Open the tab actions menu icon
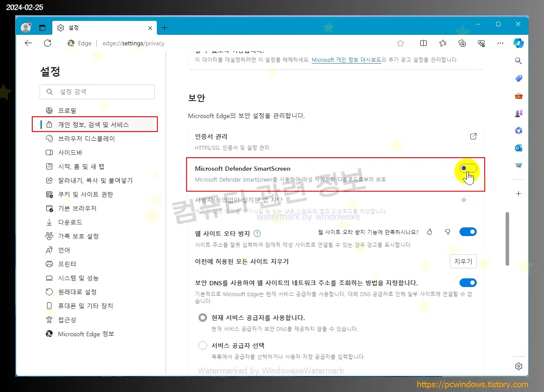The image size is (544, 392). tap(42, 28)
